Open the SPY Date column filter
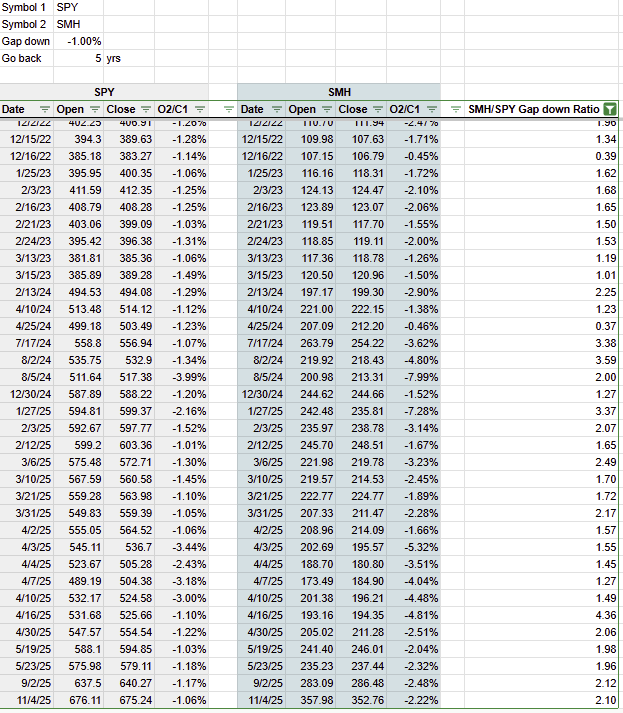Image resolution: width=623 pixels, height=713 pixels. [x=45, y=109]
